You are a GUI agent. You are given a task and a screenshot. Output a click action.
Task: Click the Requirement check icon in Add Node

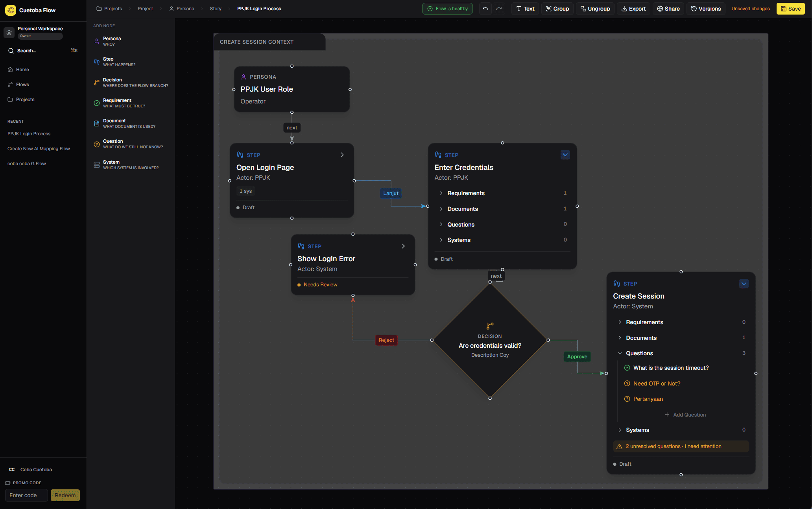pos(97,103)
